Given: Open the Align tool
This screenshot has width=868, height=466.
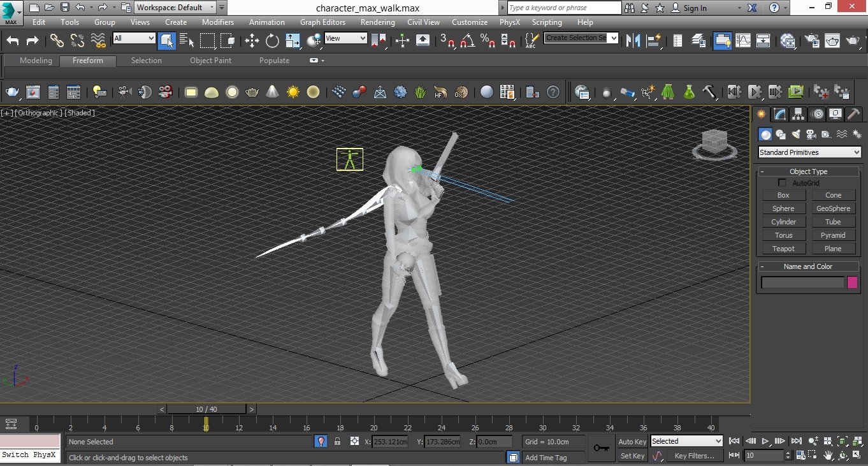Looking at the screenshot, I should point(653,41).
